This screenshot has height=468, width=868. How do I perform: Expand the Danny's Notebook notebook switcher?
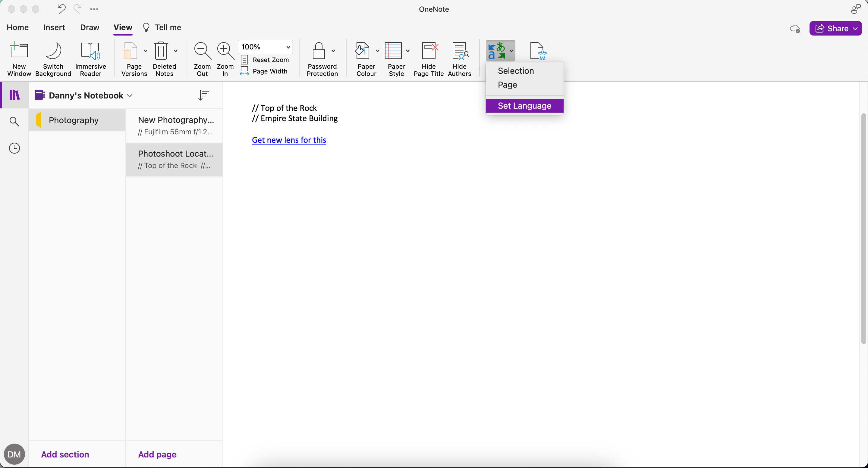[130, 95]
